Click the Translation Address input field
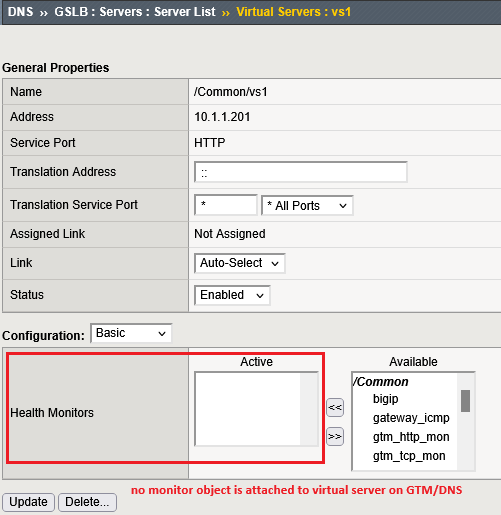The height and width of the screenshot is (515, 501). click(x=301, y=172)
